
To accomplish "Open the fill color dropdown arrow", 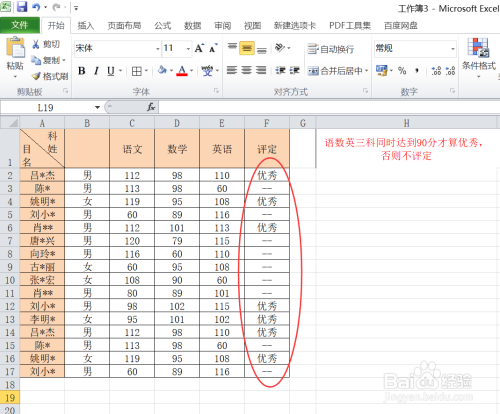I will (x=171, y=71).
